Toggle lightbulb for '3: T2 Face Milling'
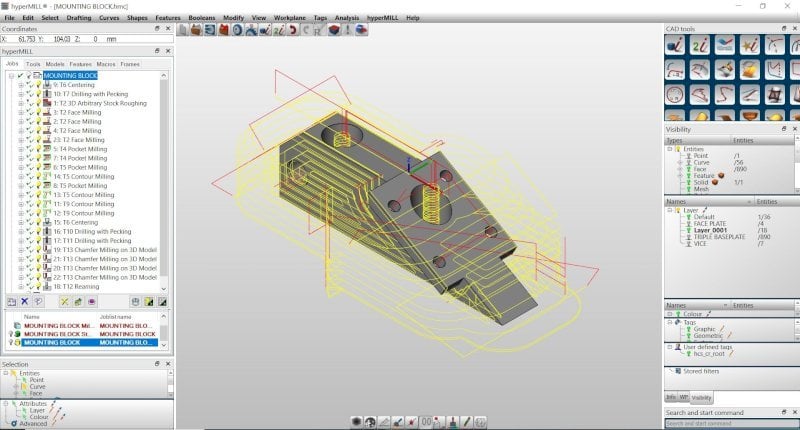800x430 pixels. coord(38,113)
